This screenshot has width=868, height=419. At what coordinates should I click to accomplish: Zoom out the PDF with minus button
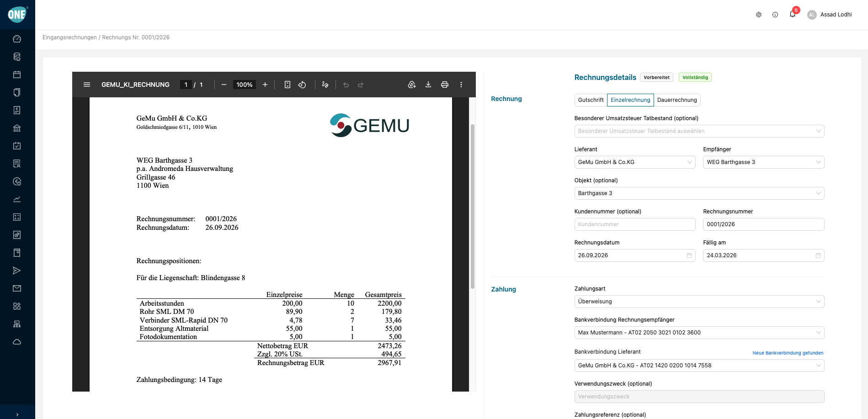point(224,85)
